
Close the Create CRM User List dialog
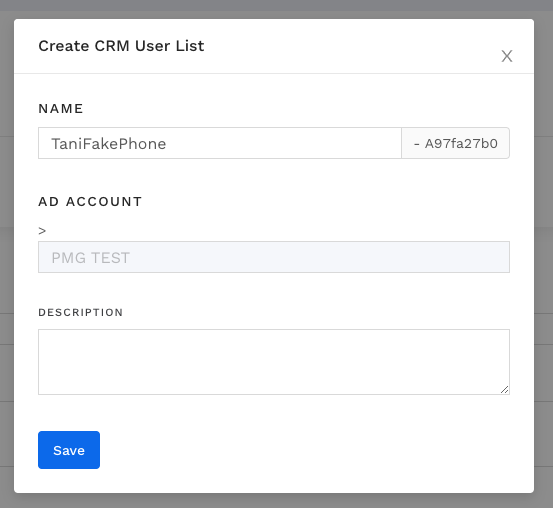(x=507, y=56)
